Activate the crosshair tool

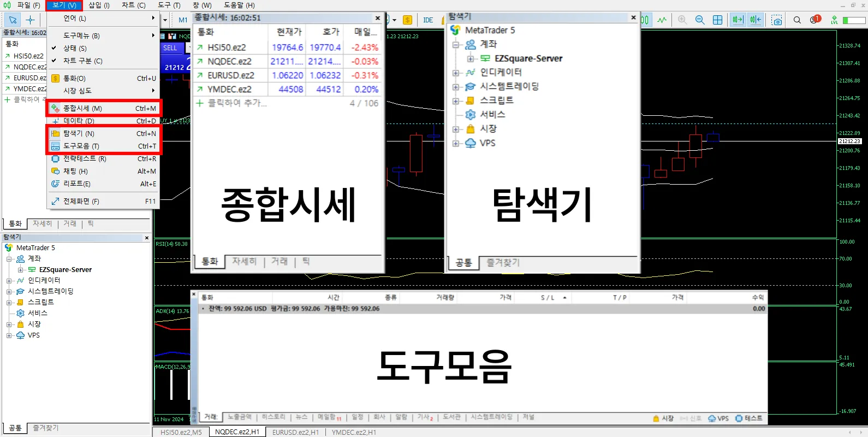[x=30, y=20]
